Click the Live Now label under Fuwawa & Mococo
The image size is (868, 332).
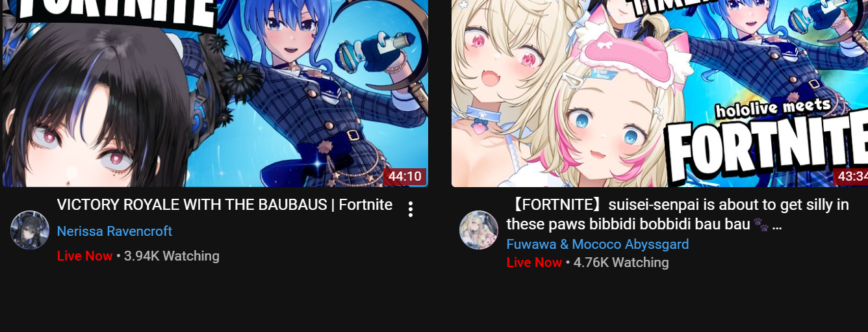point(534,262)
